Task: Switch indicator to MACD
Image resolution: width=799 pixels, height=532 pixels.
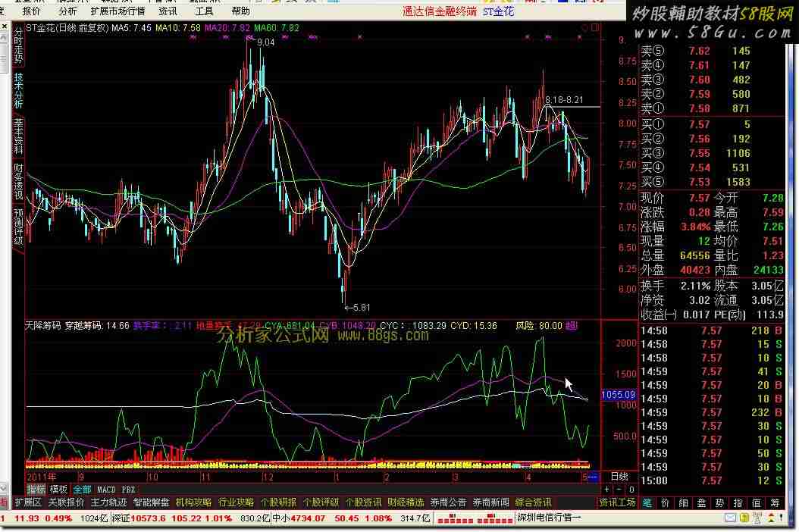Action: (x=106, y=490)
